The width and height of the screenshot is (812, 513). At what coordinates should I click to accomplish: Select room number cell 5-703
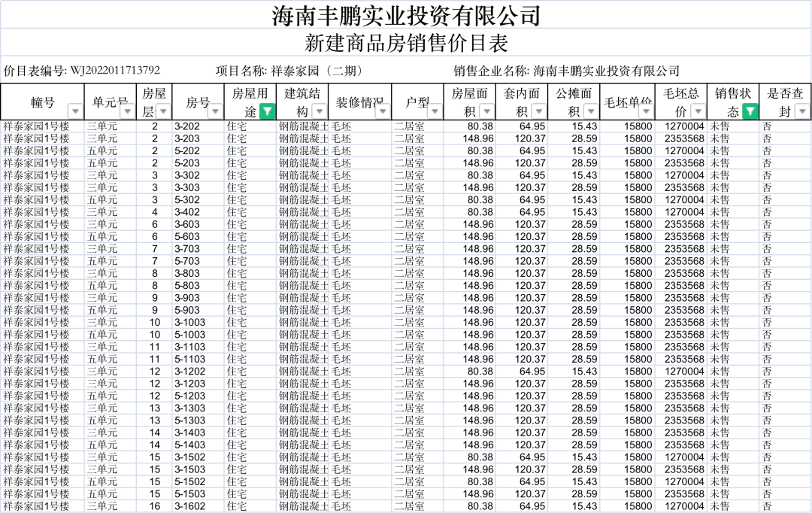tap(198, 261)
